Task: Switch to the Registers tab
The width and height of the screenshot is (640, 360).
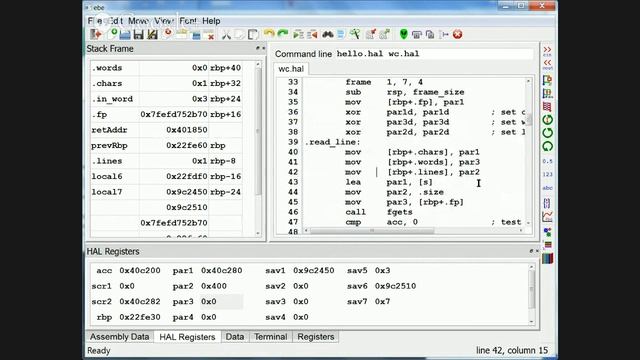Action: (316, 337)
